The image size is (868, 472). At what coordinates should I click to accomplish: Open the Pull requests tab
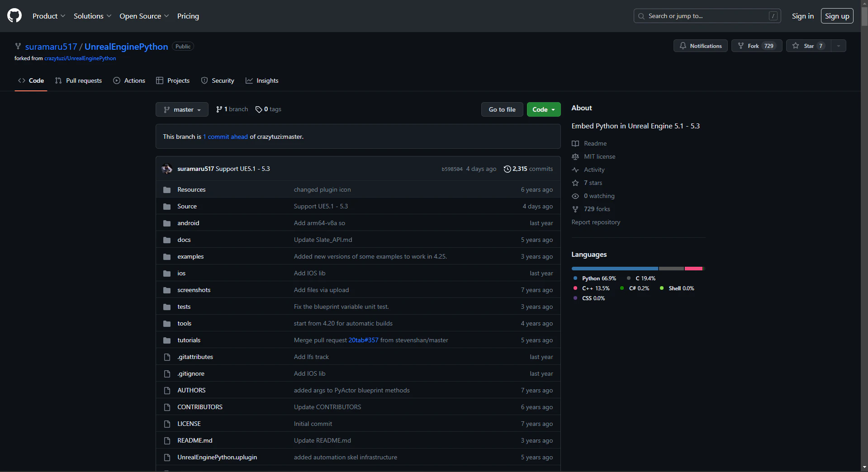pyautogui.click(x=78, y=80)
